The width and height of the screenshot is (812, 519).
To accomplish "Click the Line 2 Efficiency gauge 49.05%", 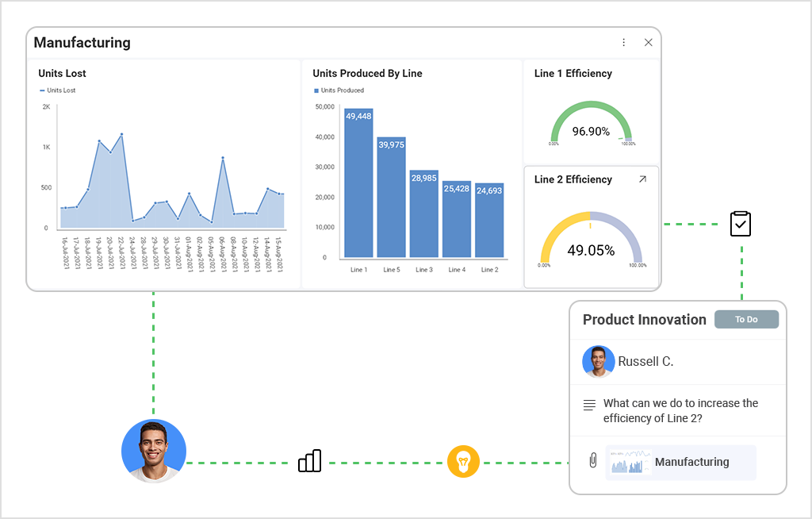I will coord(591,239).
